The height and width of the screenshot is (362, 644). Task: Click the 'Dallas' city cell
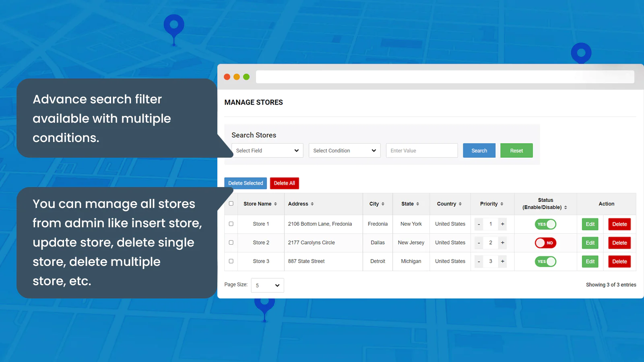(378, 243)
